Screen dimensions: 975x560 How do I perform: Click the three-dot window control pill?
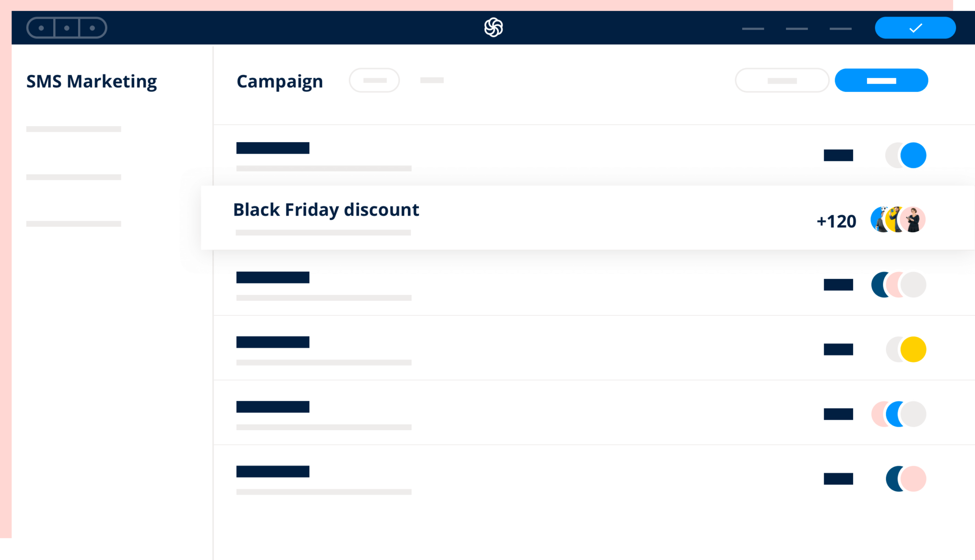(67, 28)
